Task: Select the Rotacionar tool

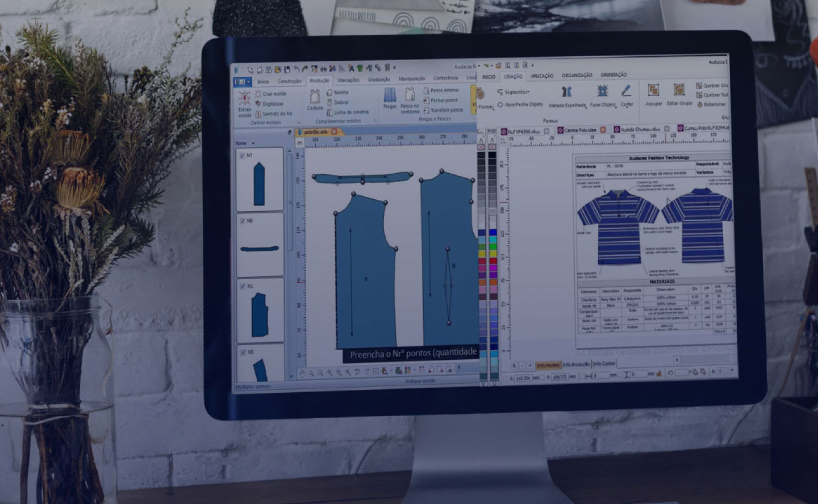Action: pyautogui.click(x=711, y=104)
